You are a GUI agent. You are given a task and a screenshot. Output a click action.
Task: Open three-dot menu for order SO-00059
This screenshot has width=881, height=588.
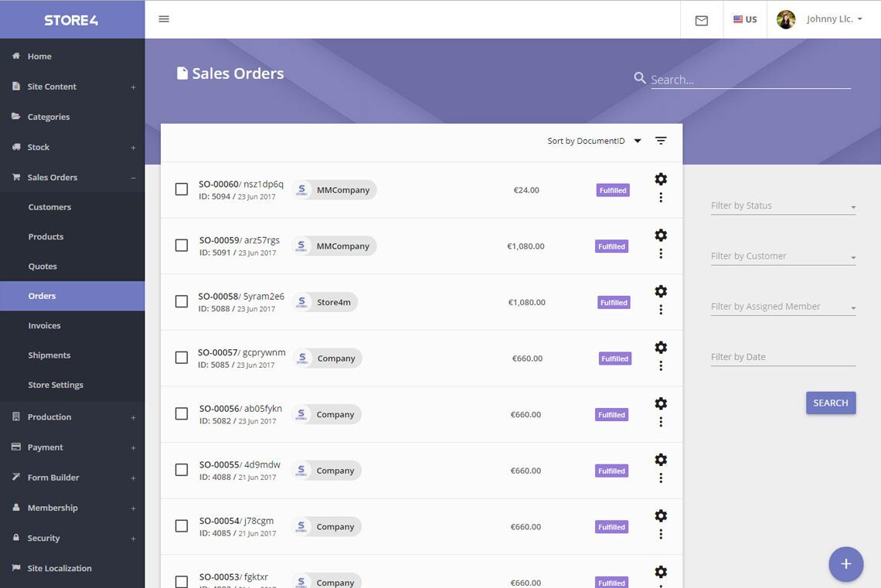(x=661, y=254)
